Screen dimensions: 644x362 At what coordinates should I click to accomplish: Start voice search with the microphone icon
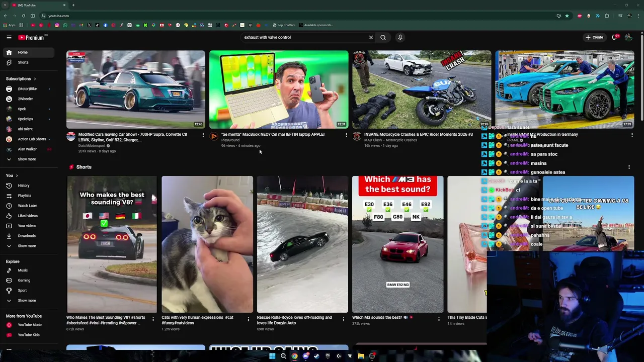click(x=400, y=37)
